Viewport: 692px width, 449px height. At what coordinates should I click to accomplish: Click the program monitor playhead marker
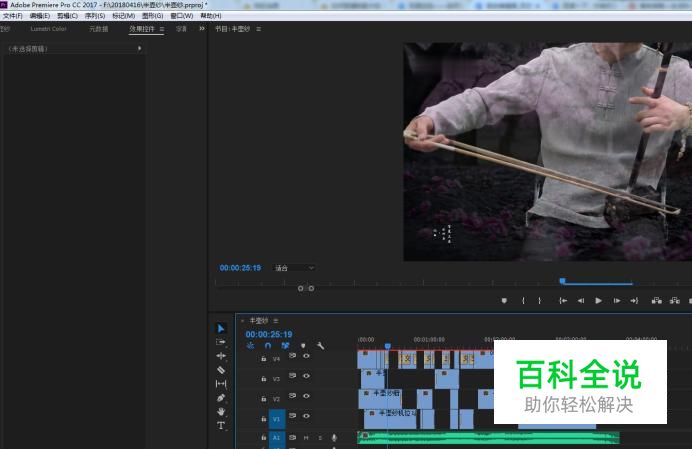point(562,281)
